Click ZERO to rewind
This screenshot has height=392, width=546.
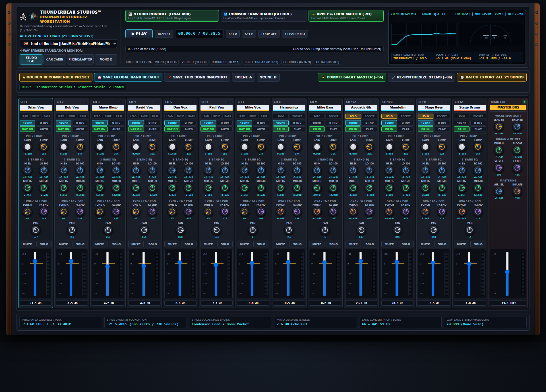pos(164,34)
